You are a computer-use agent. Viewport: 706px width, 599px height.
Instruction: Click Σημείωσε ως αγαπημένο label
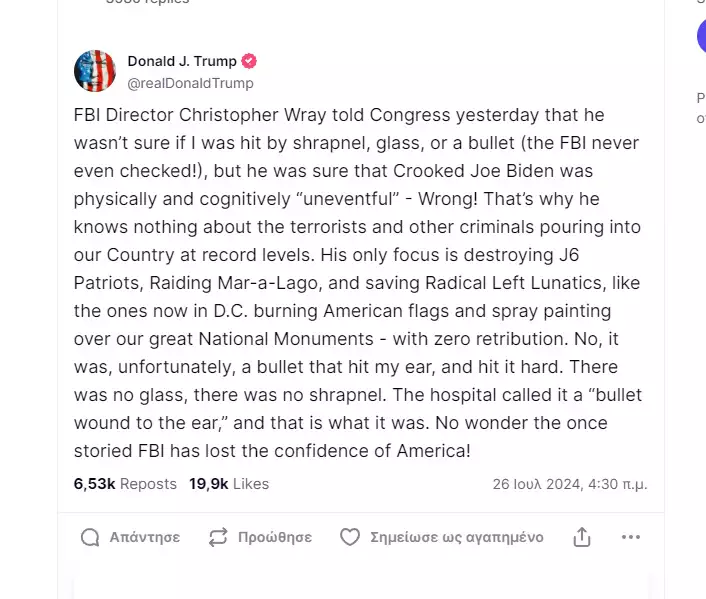point(457,537)
